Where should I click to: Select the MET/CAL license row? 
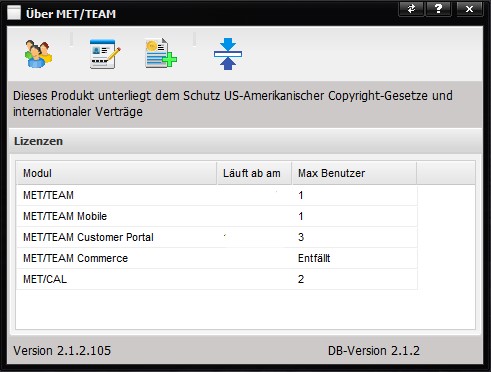pos(217,279)
